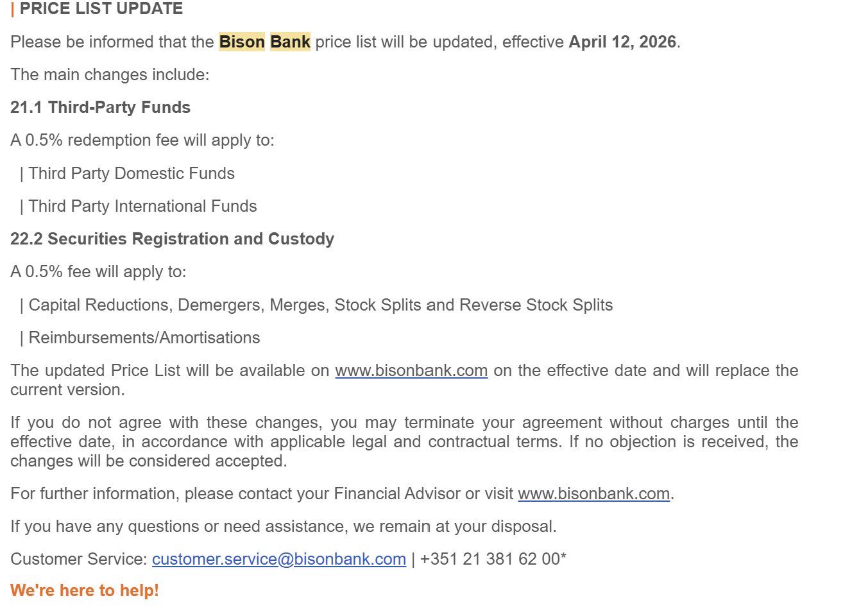Visit the bisonbank.com link after "Financial Advisor or visit"
The width and height of the screenshot is (852, 616).
click(593, 494)
